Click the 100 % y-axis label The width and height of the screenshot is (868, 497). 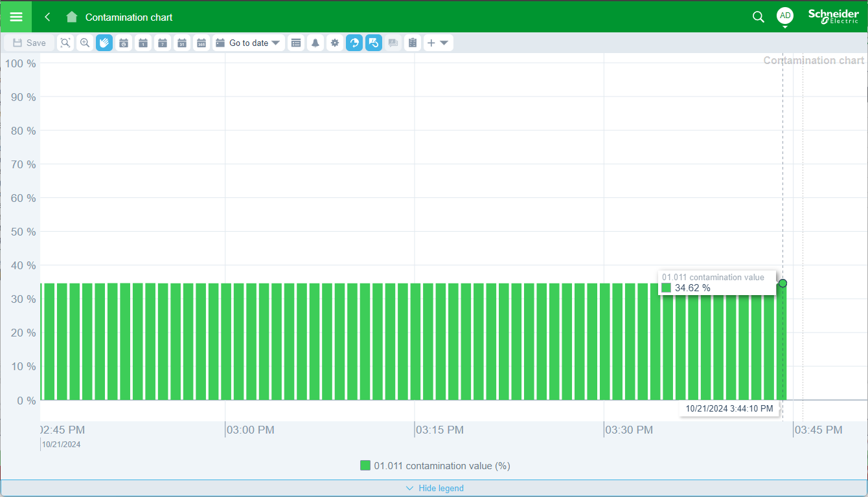pyautogui.click(x=21, y=63)
